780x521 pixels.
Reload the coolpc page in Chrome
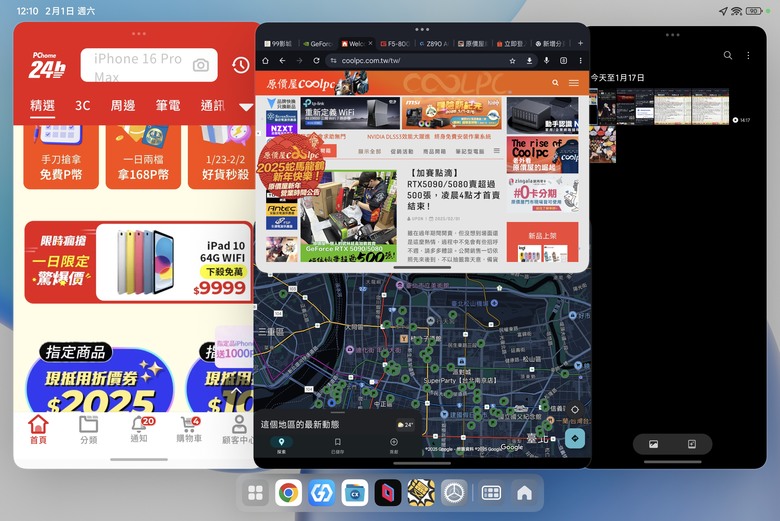tap(316, 61)
